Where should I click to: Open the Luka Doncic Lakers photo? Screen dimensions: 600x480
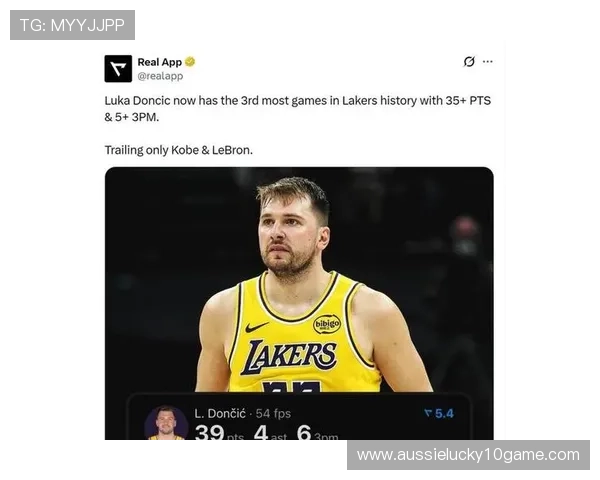click(x=299, y=279)
